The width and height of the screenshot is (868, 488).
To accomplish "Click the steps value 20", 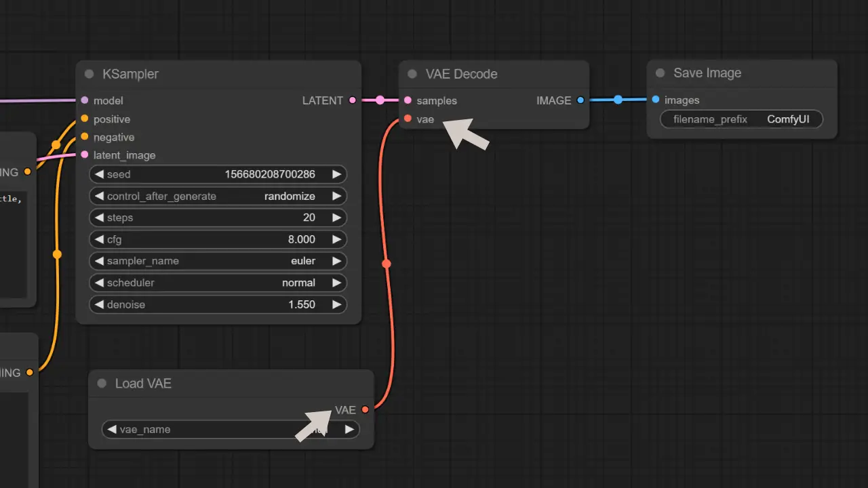I will point(309,218).
